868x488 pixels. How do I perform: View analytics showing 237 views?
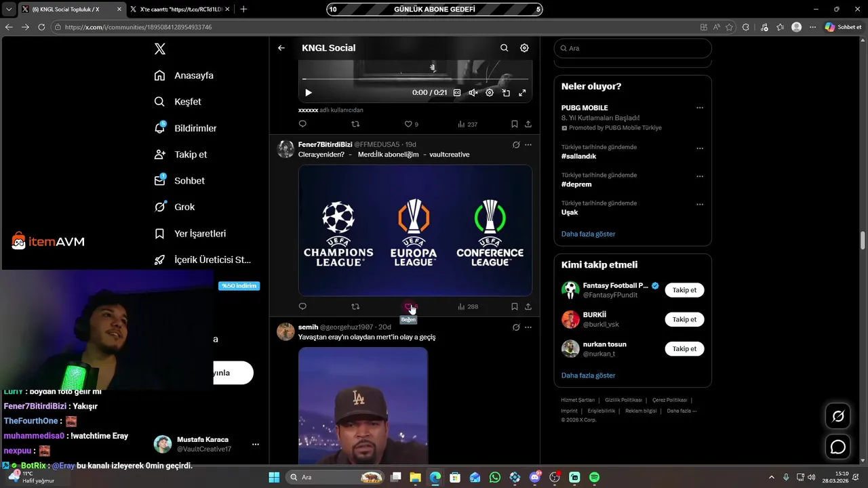pos(468,124)
